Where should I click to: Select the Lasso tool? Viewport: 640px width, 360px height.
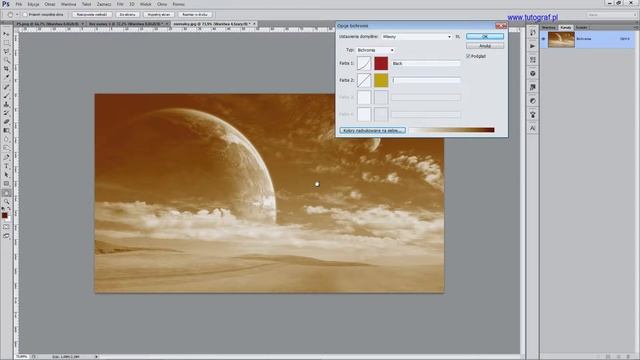coord(6,52)
